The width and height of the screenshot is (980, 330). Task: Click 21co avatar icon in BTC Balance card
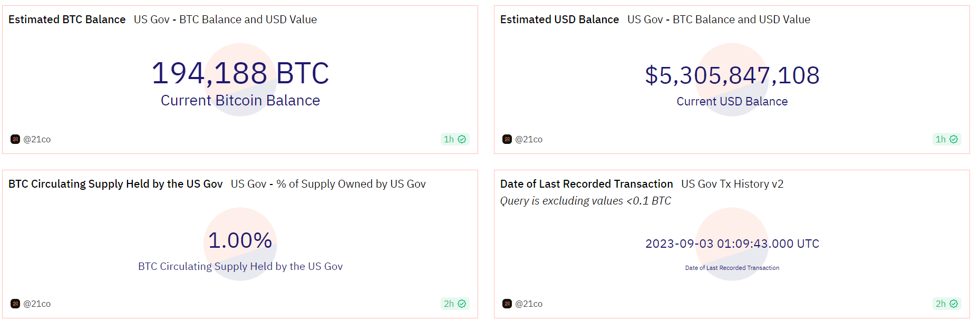pos(15,139)
